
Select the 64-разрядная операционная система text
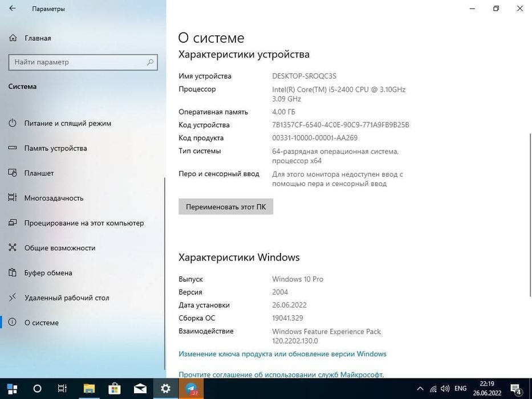(335, 151)
